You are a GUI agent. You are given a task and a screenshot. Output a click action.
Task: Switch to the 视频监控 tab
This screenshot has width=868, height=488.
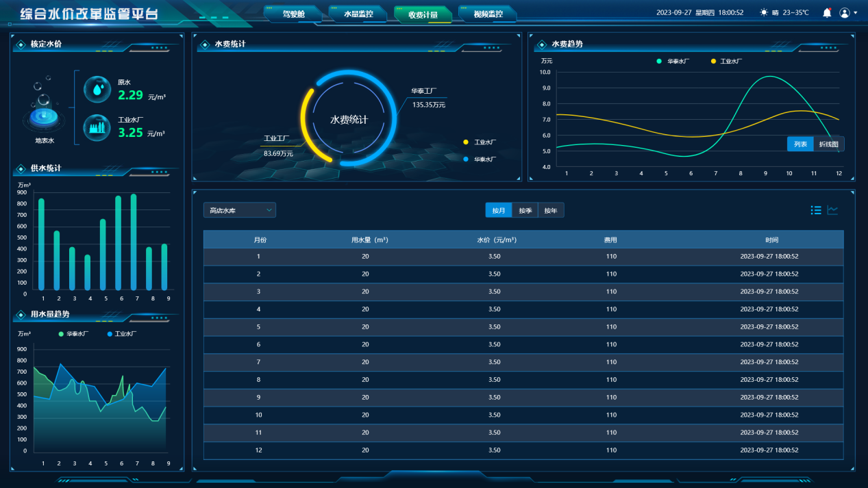tap(488, 14)
